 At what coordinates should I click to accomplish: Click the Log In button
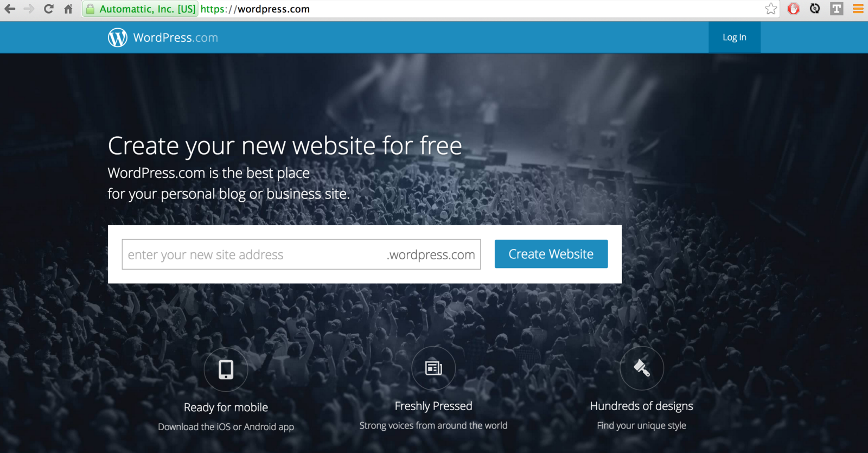[x=735, y=37]
